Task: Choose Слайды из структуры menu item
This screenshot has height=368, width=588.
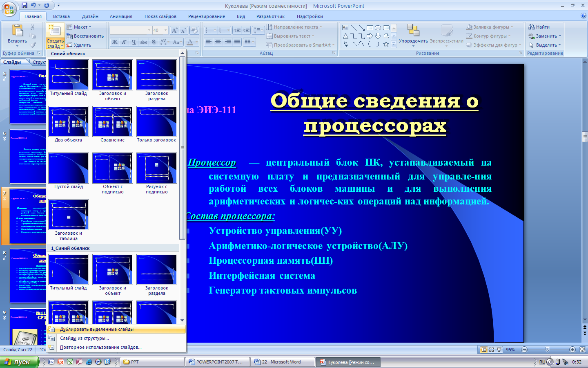Action: click(x=116, y=338)
